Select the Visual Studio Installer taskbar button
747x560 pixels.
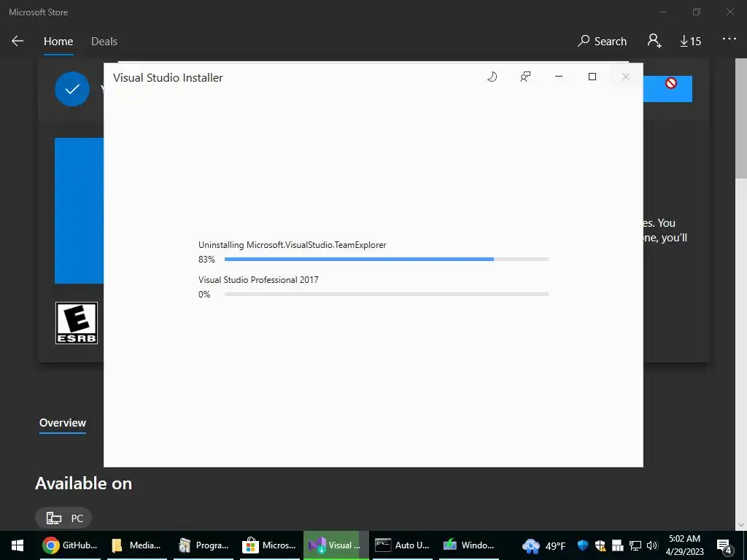336,545
